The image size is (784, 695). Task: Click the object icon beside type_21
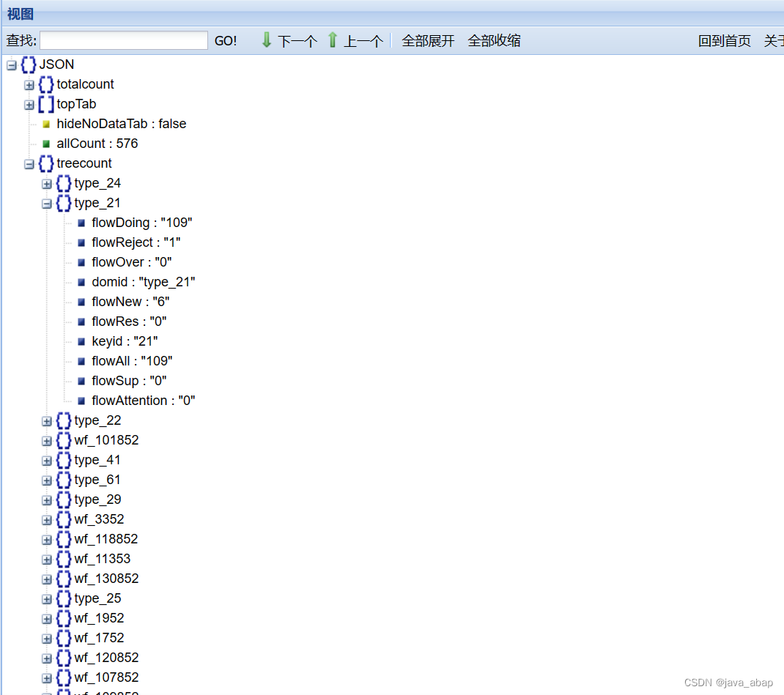[x=63, y=203]
